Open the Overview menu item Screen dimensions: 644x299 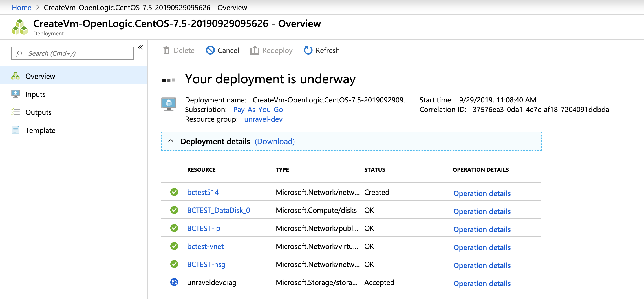[x=74, y=76]
